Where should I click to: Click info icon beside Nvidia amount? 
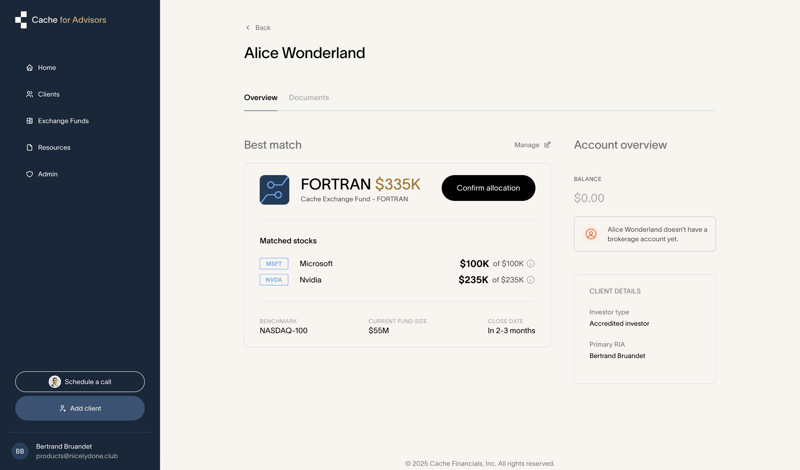[531, 280]
